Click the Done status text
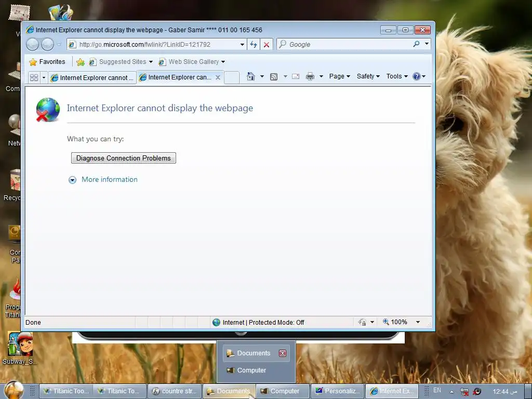The height and width of the screenshot is (399, 532). point(33,322)
